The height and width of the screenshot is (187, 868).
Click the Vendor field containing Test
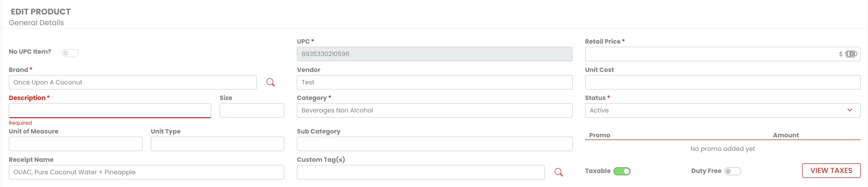(434, 82)
